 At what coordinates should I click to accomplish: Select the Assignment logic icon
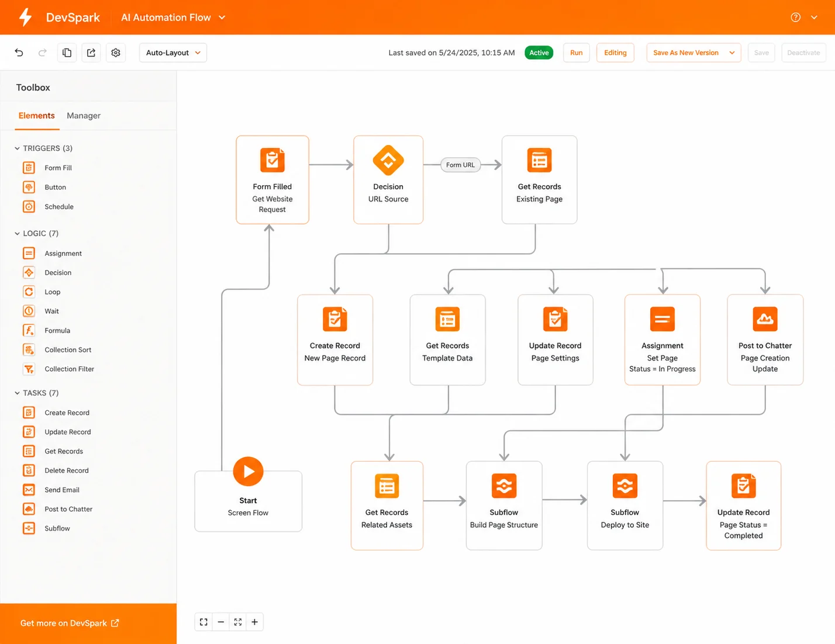click(29, 253)
